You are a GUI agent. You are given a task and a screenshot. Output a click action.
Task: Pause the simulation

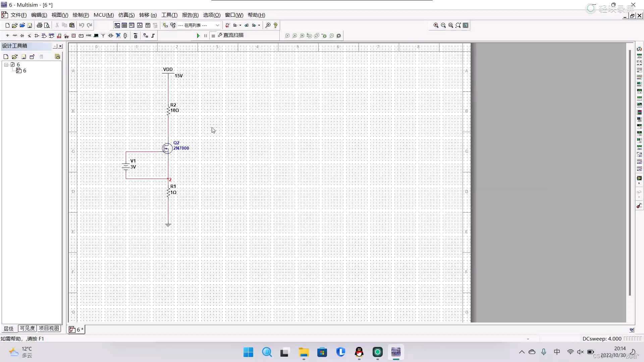coord(206,36)
